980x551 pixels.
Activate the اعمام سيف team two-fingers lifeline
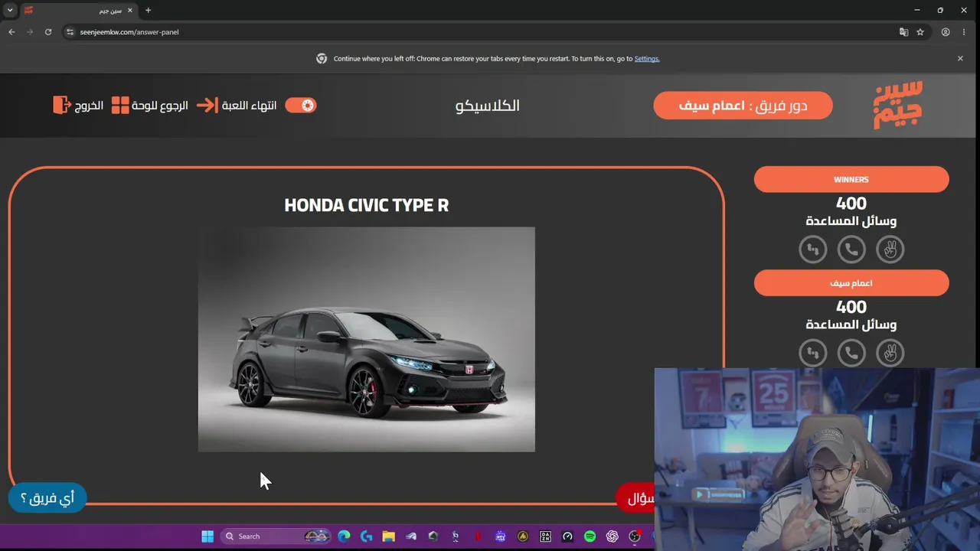890,353
